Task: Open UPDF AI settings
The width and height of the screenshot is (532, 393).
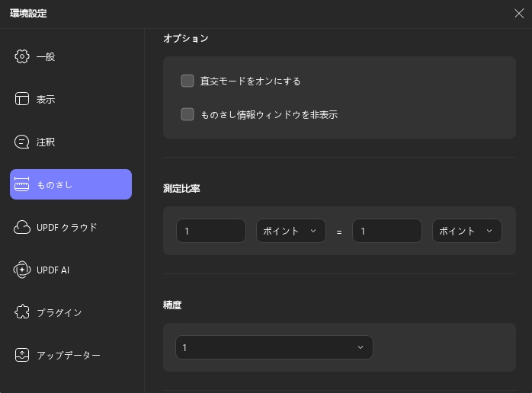Action: click(x=71, y=270)
